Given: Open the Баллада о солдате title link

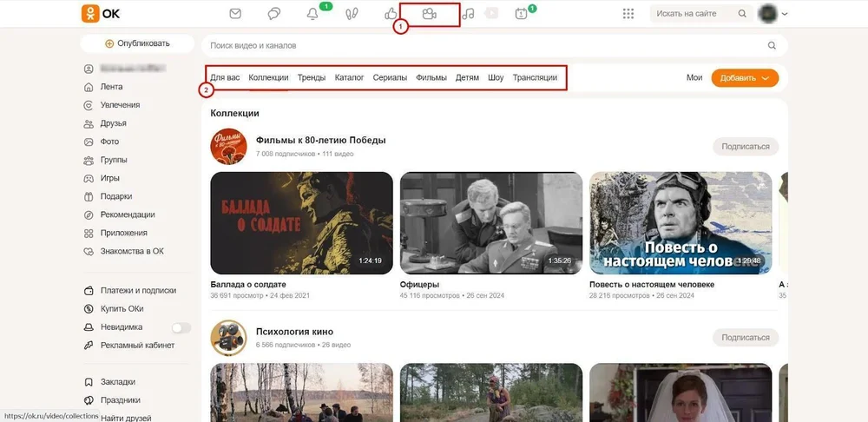Looking at the screenshot, I should [x=248, y=285].
